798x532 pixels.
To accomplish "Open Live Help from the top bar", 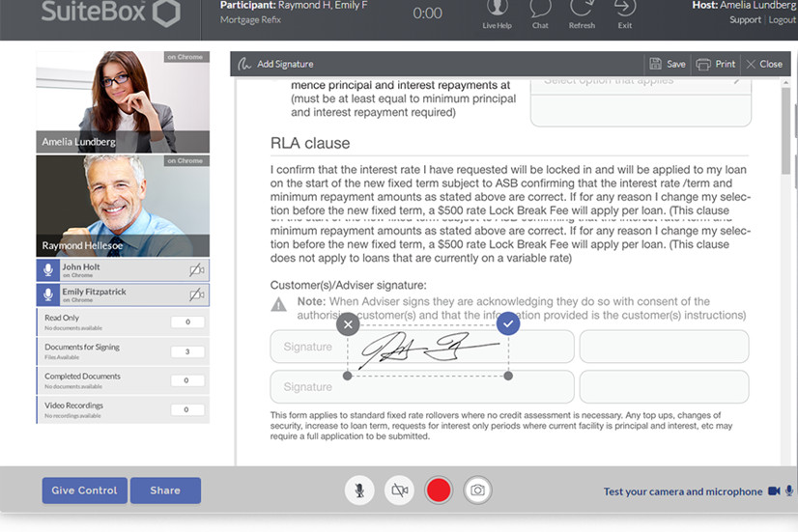I will pos(497,14).
